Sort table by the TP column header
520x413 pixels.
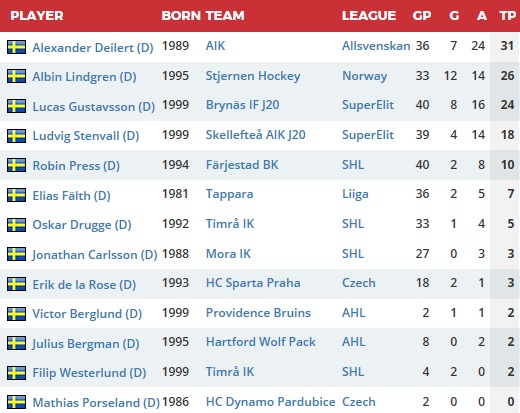(x=507, y=16)
